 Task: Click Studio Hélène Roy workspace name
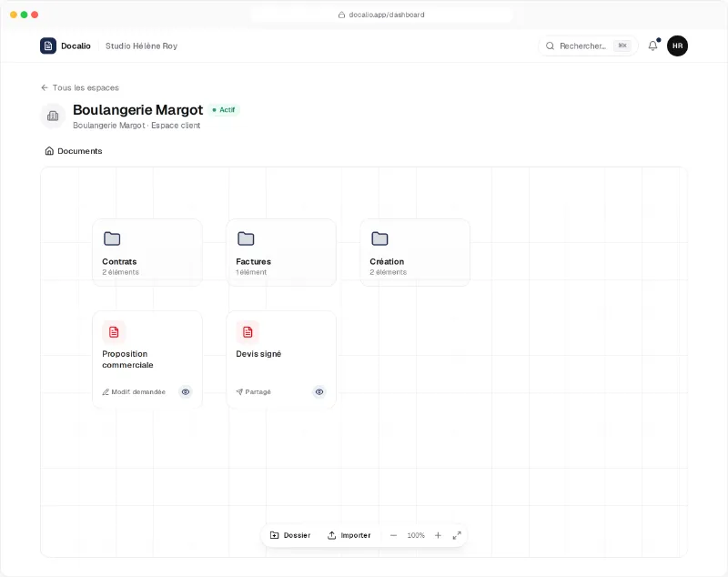pyautogui.click(x=141, y=46)
